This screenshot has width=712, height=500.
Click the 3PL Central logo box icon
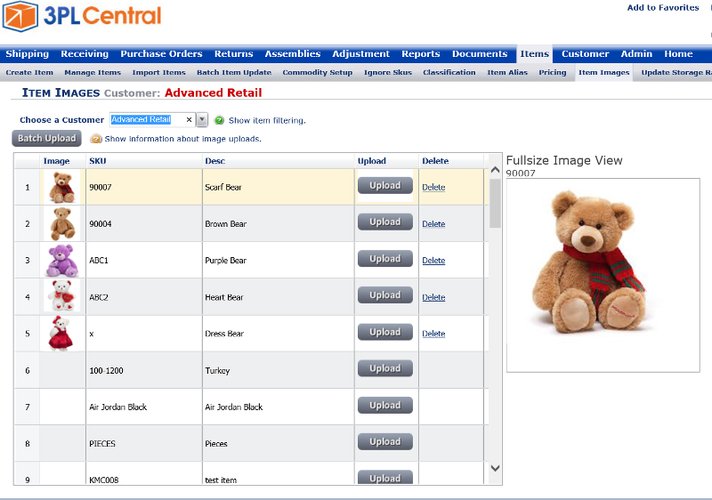pyautogui.click(x=20, y=17)
